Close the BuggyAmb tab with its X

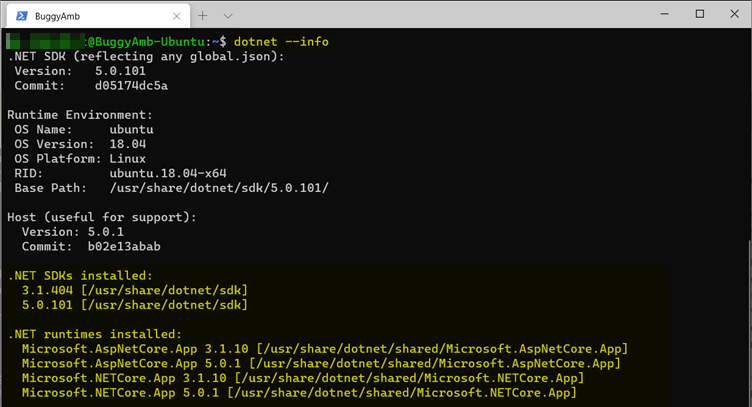pos(176,16)
